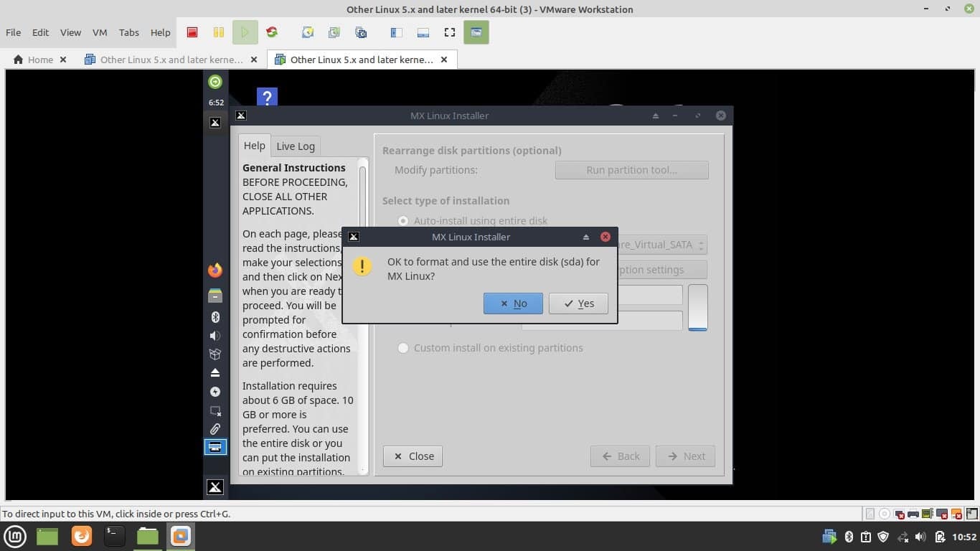Image resolution: width=980 pixels, height=551 pixels.
Task: Restart the guest with the red-green arrows icon
Action: pyautogui.click(x=272, y=32)
